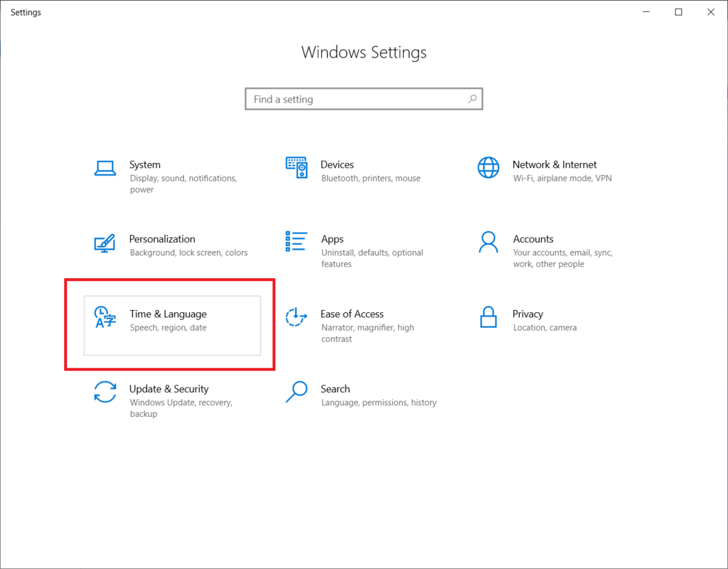
Task: Go to the Update & Security heading
Action: 169,389
